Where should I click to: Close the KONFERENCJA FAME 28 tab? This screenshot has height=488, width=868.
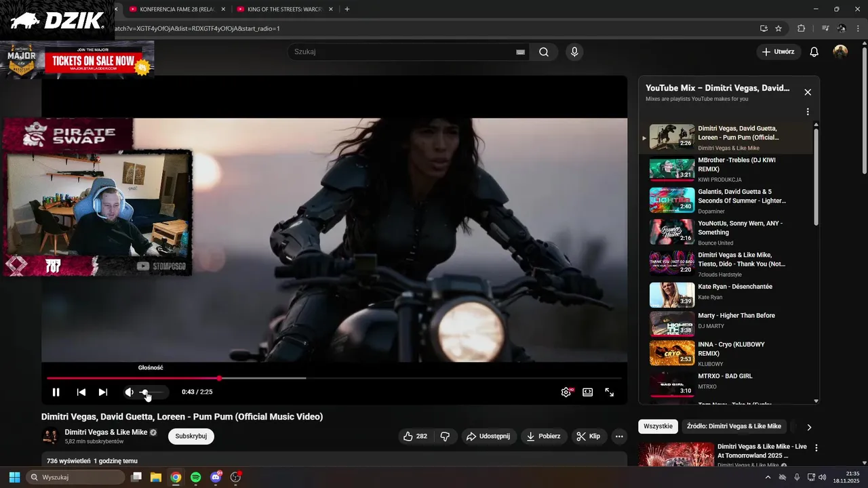point(223,9)
